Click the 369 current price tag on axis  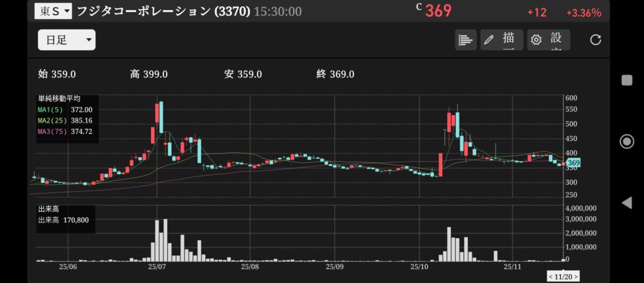[572, 164]
